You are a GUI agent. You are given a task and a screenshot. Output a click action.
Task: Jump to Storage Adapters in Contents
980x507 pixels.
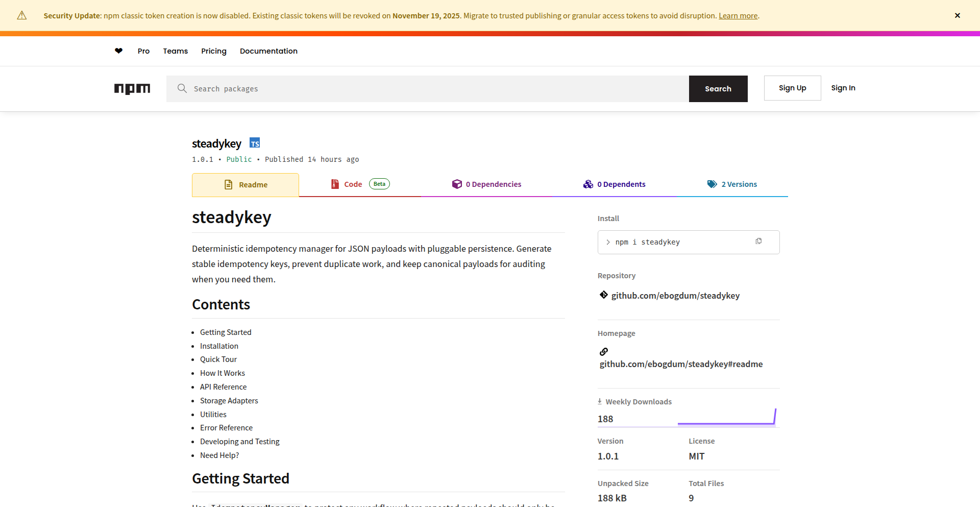click(229, 401)
